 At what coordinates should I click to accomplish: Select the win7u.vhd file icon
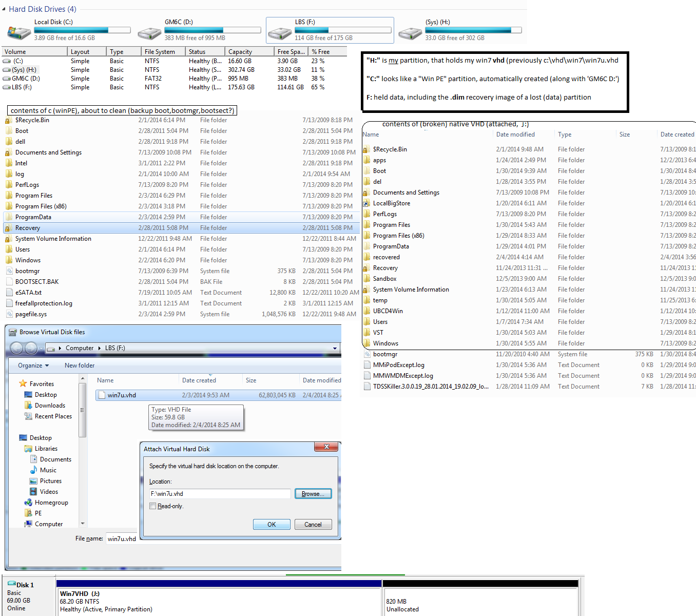tap(102, 395)
